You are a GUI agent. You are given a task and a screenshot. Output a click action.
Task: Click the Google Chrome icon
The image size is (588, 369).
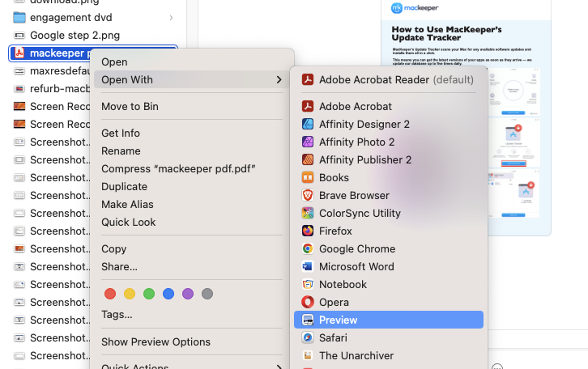308,248
